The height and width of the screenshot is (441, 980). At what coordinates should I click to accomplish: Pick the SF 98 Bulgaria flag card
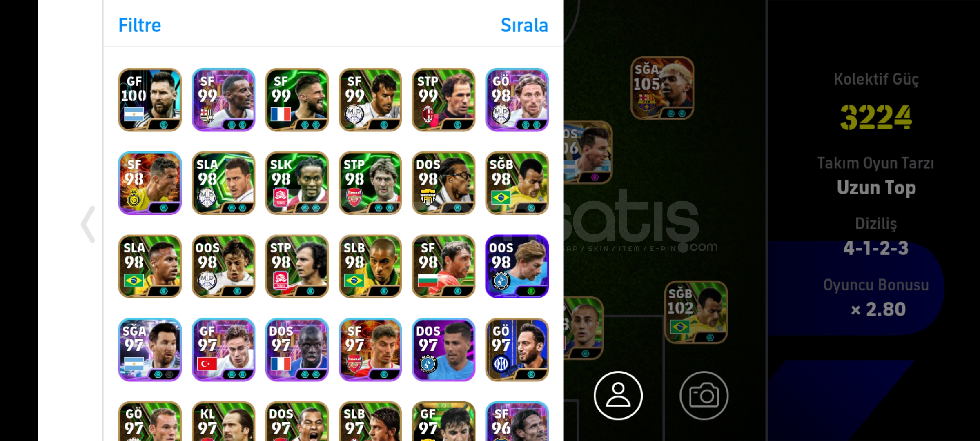(x=443, y=266)
